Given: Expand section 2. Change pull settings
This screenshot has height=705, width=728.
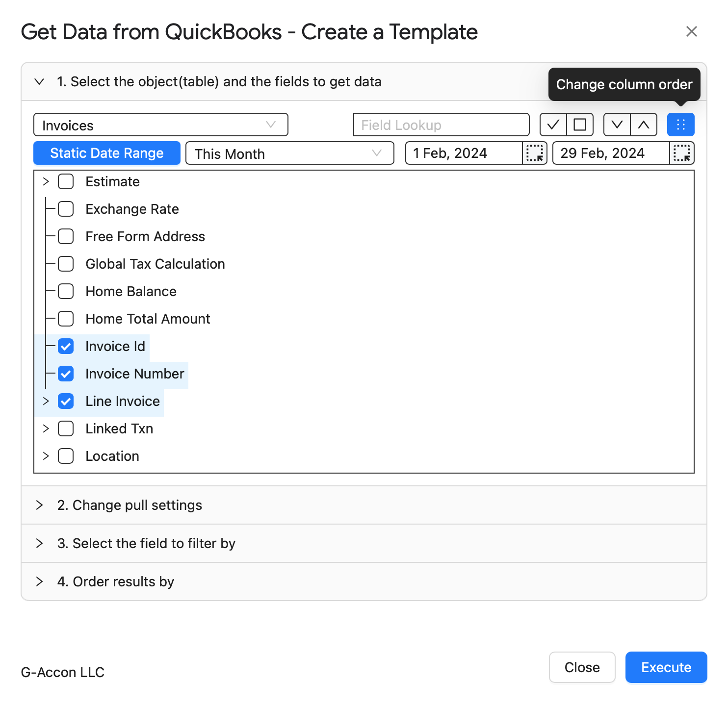Looking at the screenshot, I should click(364, 505).
